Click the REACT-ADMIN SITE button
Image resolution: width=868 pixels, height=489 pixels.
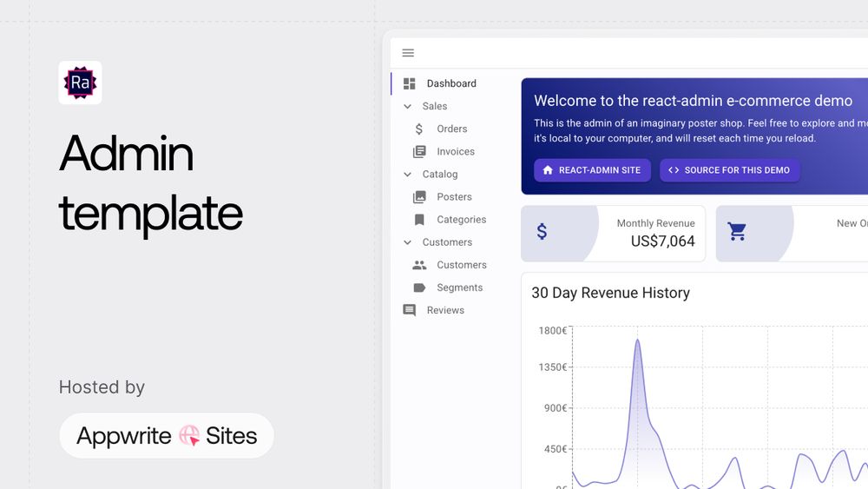(x=592, y=170)
